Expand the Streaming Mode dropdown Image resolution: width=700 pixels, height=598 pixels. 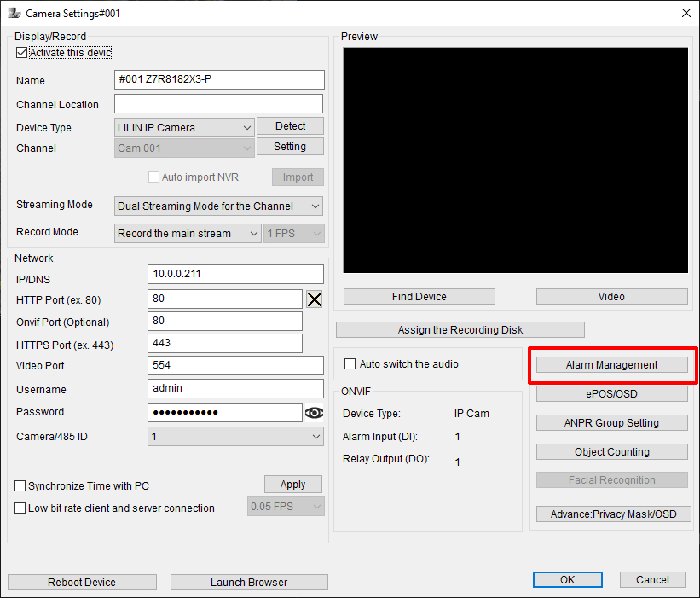click(x=218, y=206)
